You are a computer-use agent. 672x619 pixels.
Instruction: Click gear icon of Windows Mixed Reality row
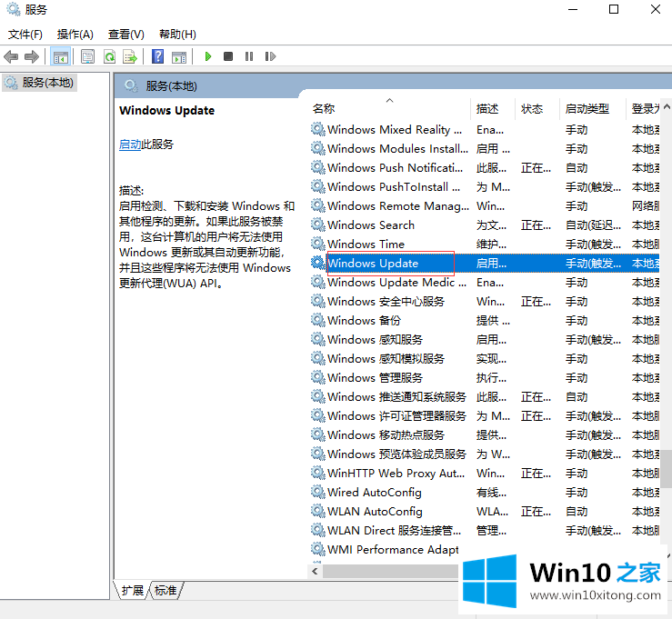(x=317, y=129)
